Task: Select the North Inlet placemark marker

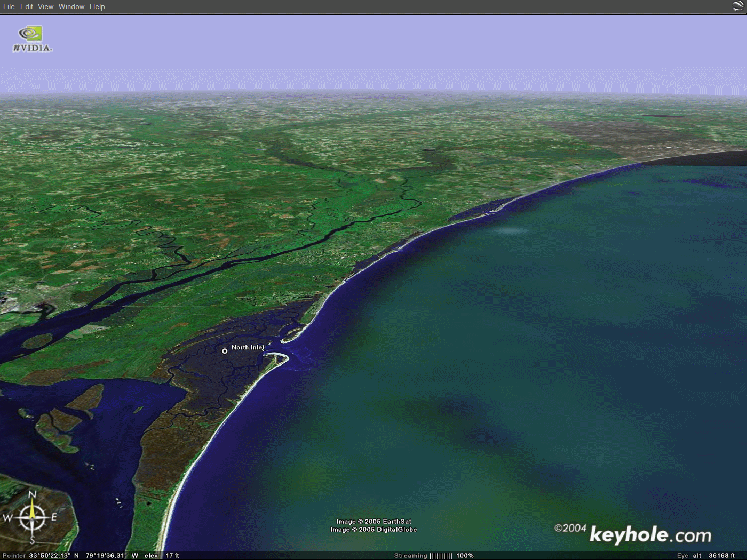Action: [225, 351]
